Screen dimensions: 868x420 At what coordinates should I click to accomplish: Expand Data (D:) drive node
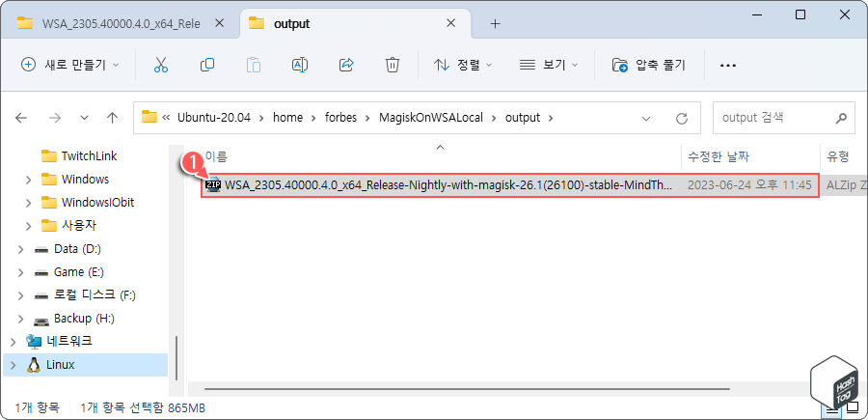click(x=21, y=249)
